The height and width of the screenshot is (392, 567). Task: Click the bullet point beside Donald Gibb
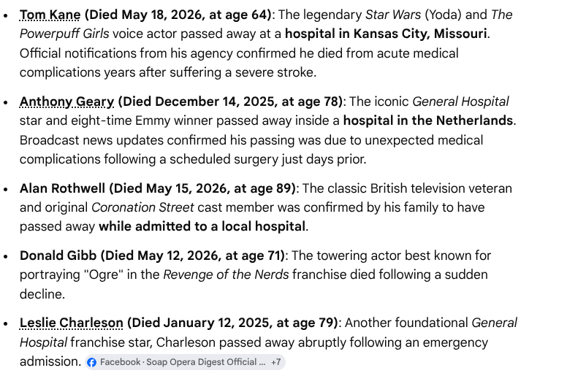click(x=5, y=256)
